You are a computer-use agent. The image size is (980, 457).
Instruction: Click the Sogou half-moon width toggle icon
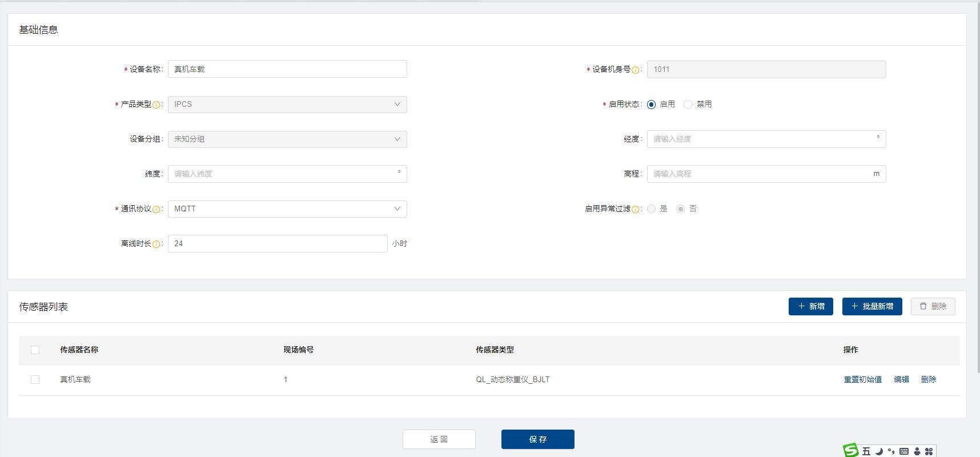coord(879,451)
